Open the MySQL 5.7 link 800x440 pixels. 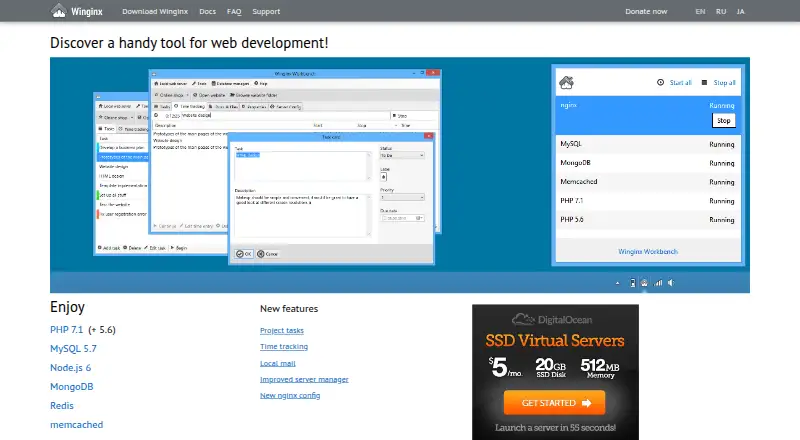click(73, 349)
